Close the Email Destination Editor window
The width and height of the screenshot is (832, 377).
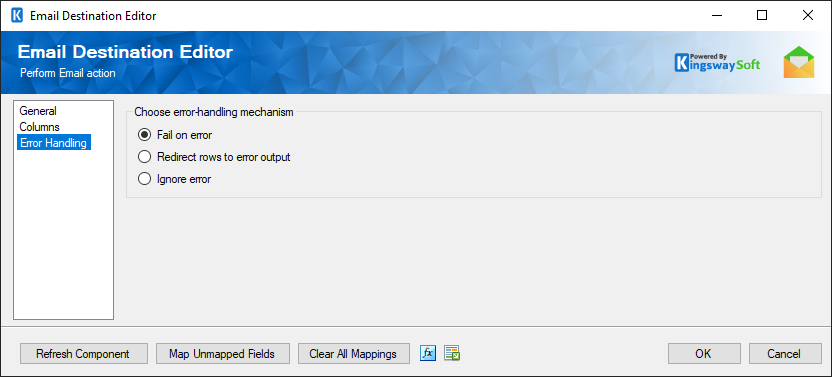(x=808, y=15)
